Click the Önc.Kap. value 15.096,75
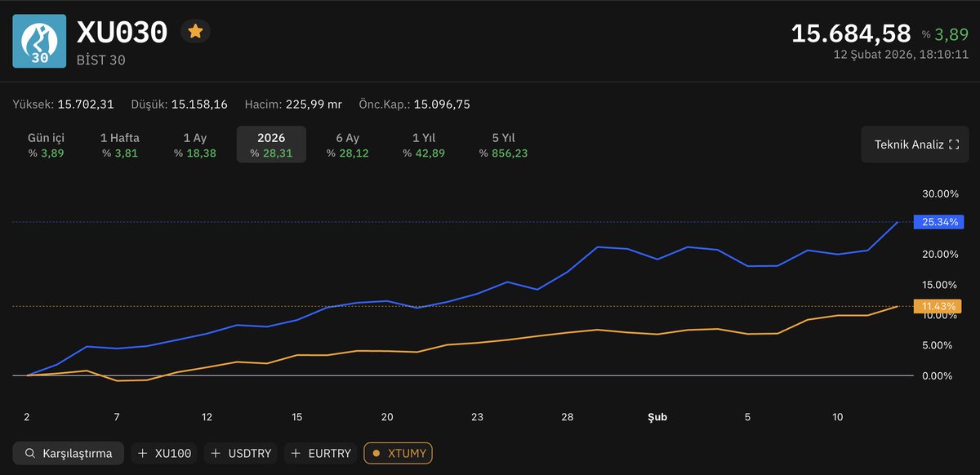 click(x=442, y=104)
